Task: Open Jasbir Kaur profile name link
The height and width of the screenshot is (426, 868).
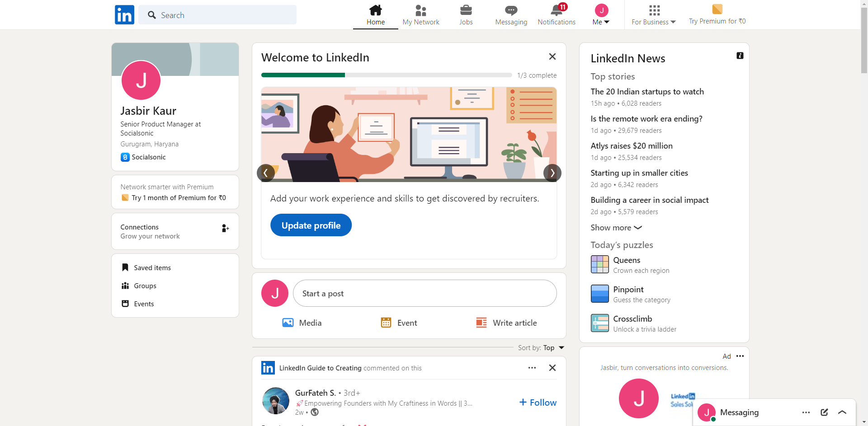Action: coord(148,111)
